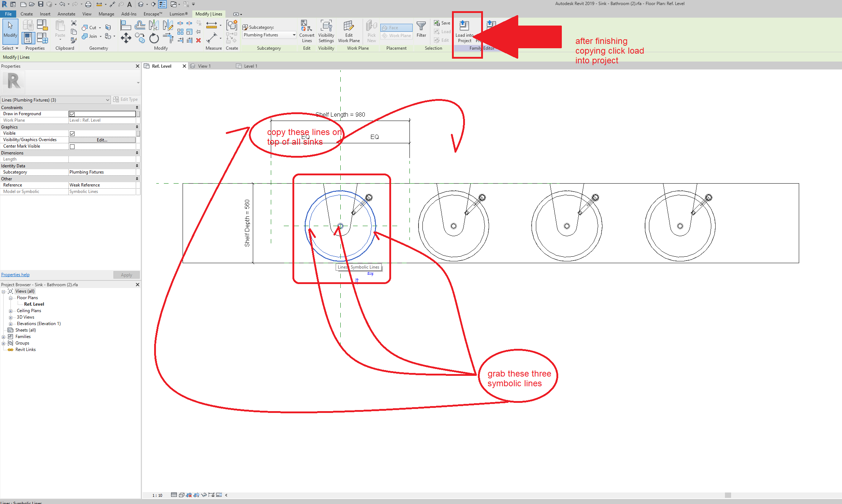The width and height of the screenshot is (842, 504).
Task: Expand Ceiling Plans in Project Browser
Action: (x=11, y=310)
